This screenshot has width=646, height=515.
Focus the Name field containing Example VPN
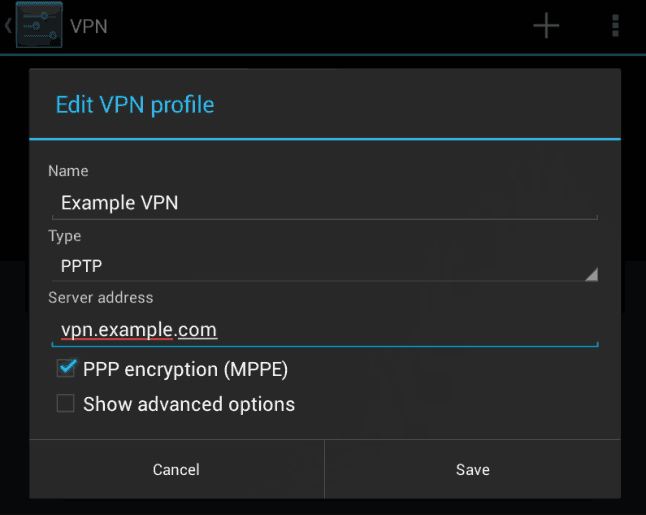tap(325, 203)
